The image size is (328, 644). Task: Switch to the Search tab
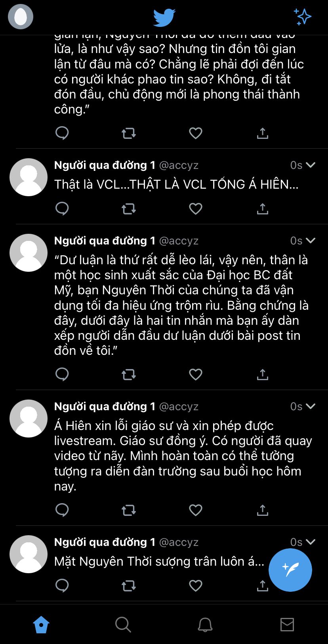tap(123, 625)
